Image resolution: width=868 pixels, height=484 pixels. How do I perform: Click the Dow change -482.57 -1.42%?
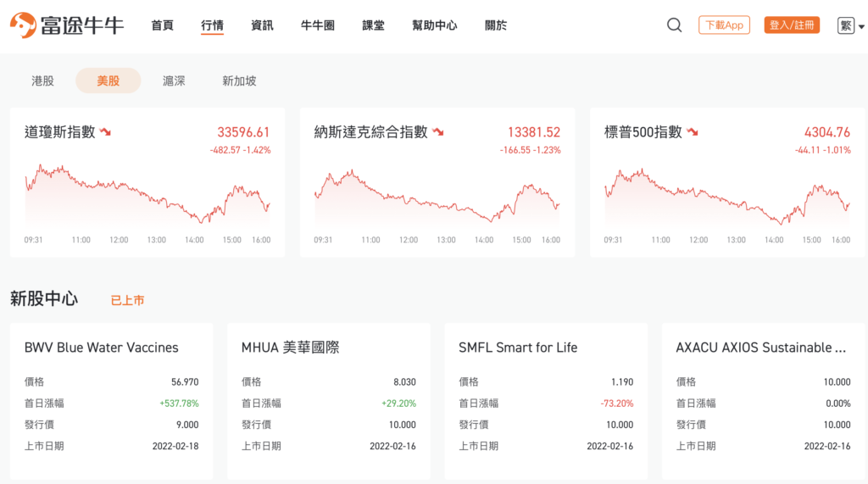(x=240, y=150)
